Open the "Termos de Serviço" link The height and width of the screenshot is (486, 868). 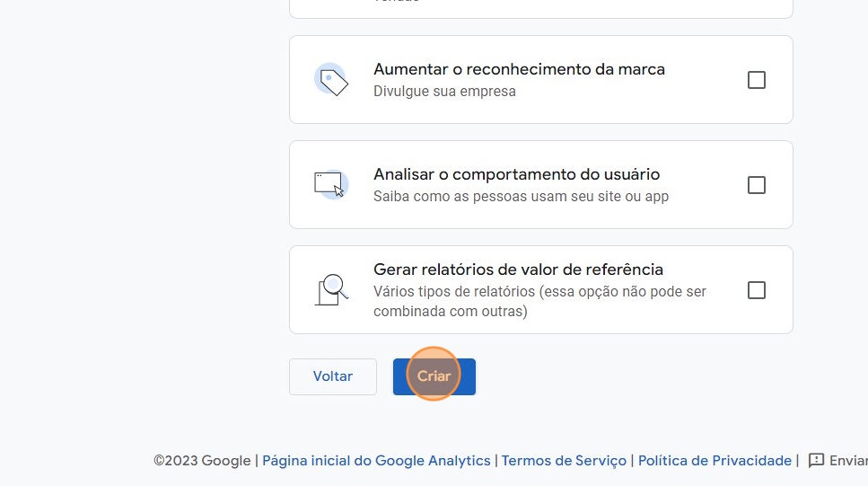(564, 461)
